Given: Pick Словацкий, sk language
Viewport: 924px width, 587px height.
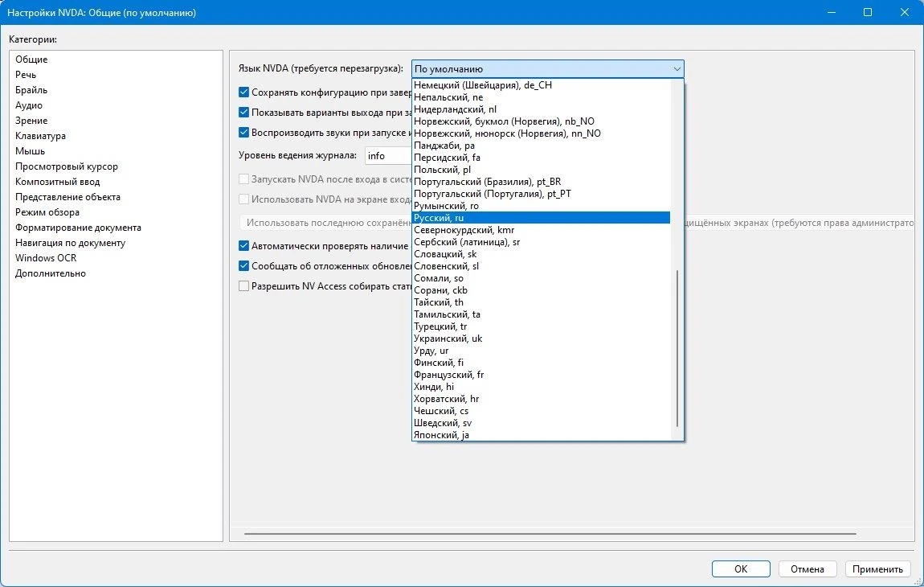Looking at the screenshot, I should point(541,254).
